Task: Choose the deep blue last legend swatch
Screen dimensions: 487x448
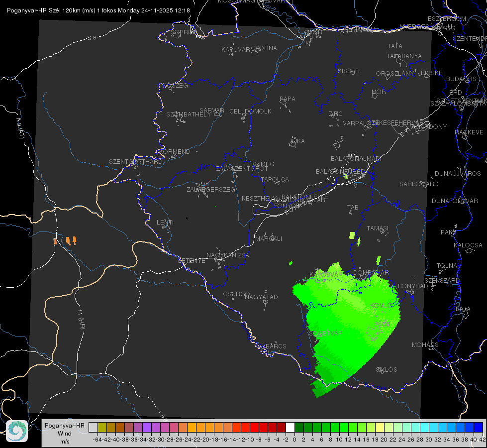Action: click(479, 427)
